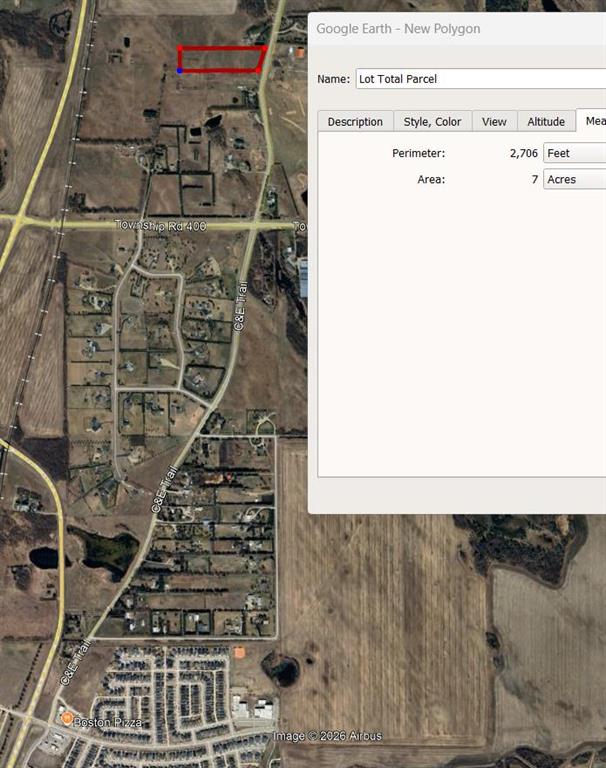Open the View tab

[494, 121]
